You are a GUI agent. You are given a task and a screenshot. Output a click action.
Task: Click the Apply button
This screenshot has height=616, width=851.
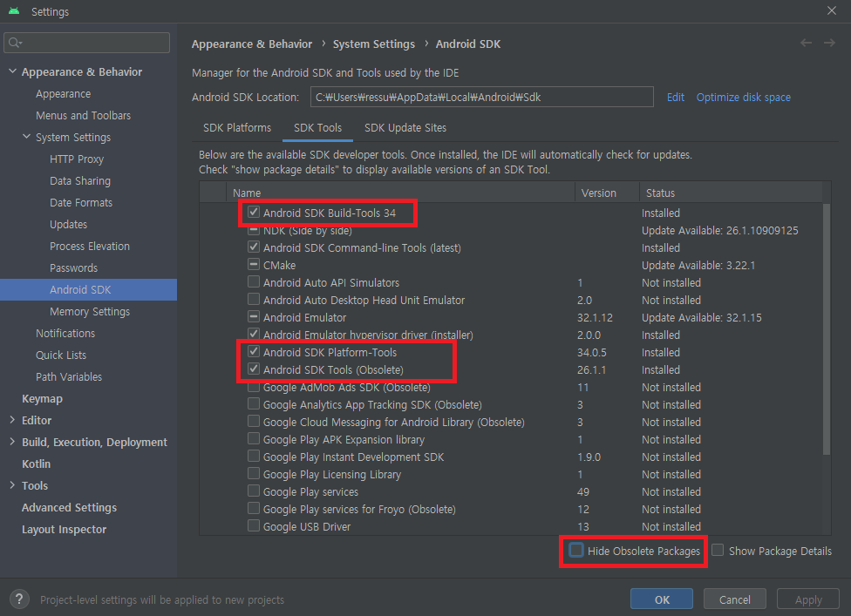click(808, 599)
